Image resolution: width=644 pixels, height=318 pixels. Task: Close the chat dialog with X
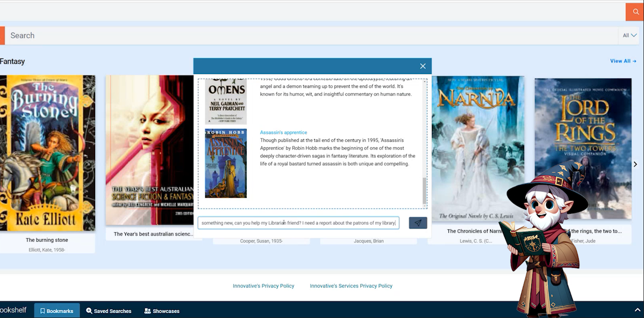(x=423, y=66)
